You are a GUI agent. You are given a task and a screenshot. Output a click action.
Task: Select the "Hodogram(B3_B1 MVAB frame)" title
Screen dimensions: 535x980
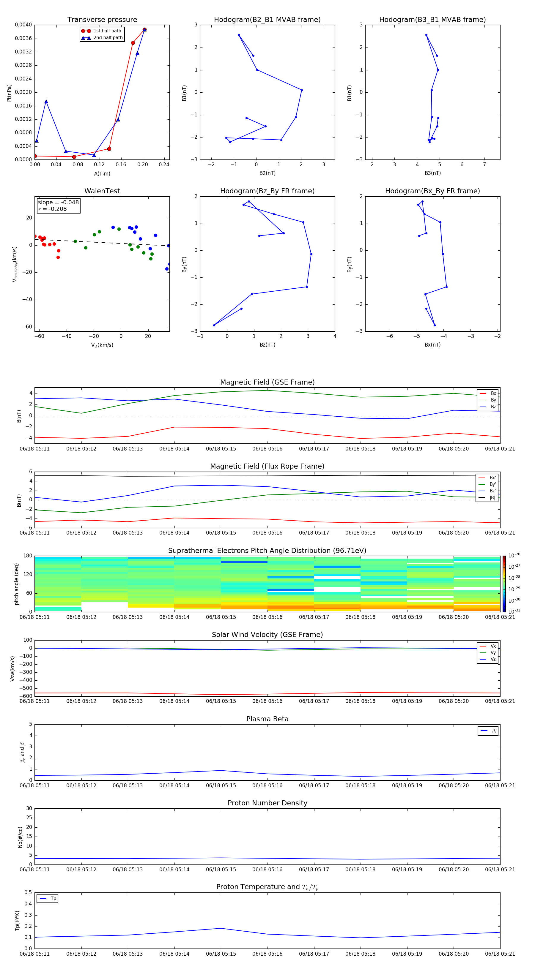click(x=432, y=20)
